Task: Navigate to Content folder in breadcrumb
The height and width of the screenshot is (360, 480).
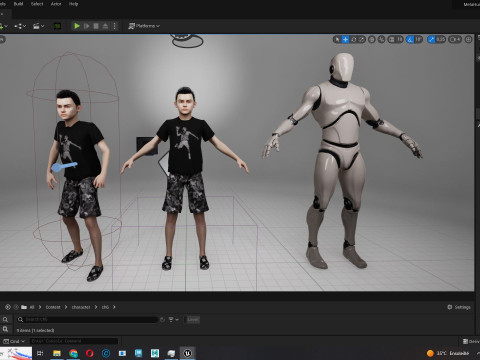Action: 53,307
